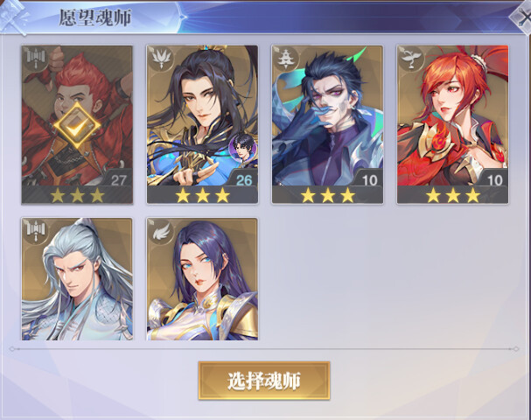This screenshot has height=420, width=531.
Task: Click the level 27 badge on the selected card
Action: (x=118, y=180)
